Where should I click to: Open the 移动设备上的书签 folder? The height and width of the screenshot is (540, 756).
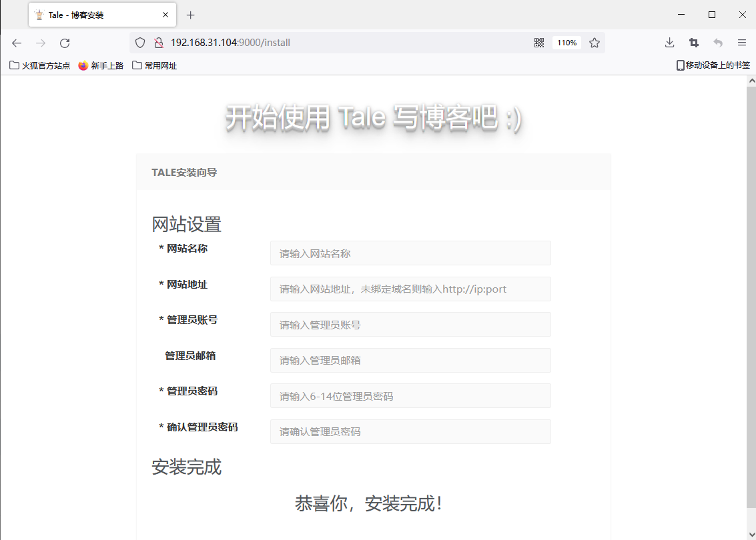[x=713, y=65]
